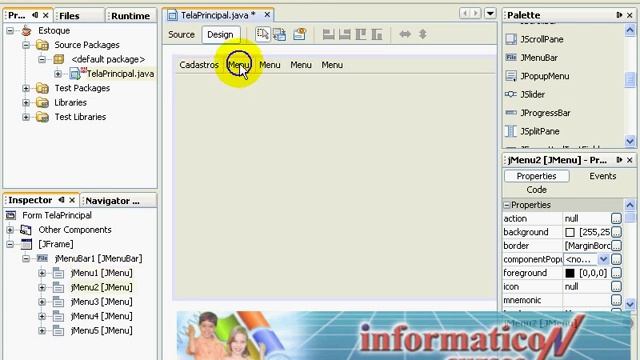Click the Libraries folder icon
640x360 pixels.
tap(42, 102)
